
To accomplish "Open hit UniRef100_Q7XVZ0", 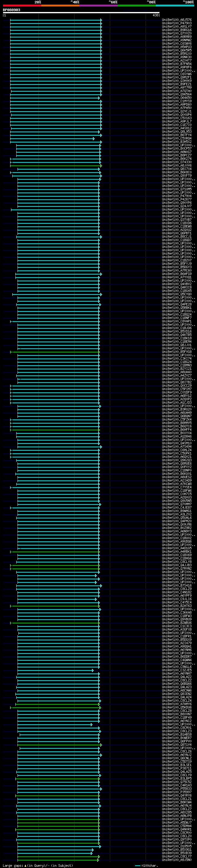I will tap(177, 34).
